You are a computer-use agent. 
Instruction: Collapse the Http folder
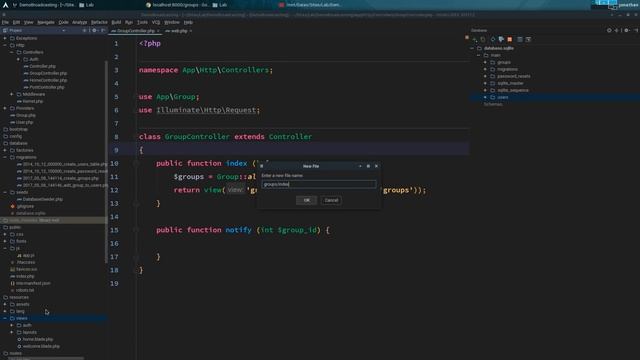click(5, 45)
